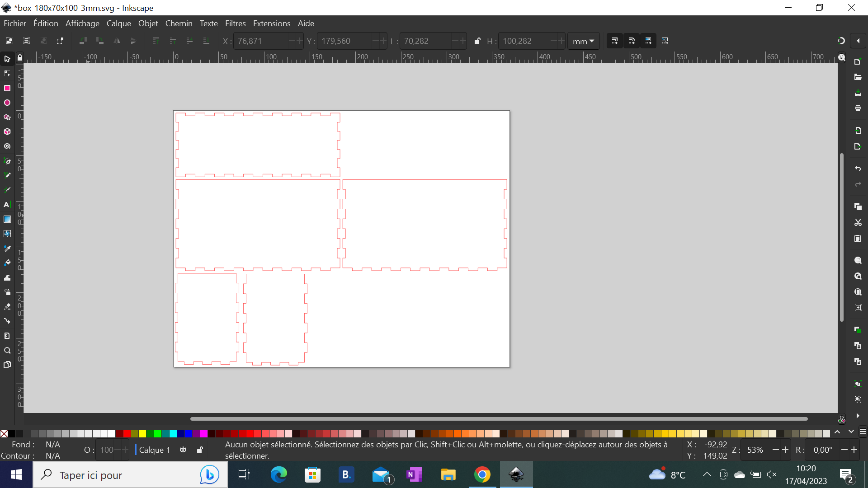Open the Calque 1 layer selector
The image size is (868, 488).
click(154, 450)
